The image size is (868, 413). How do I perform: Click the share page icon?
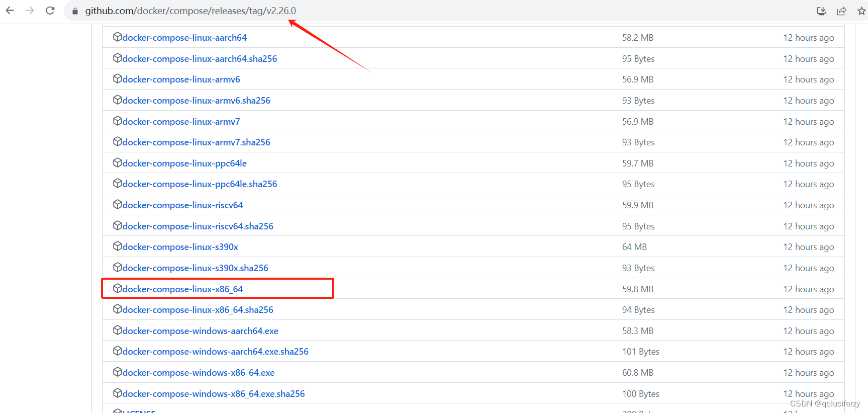point(841,11)
